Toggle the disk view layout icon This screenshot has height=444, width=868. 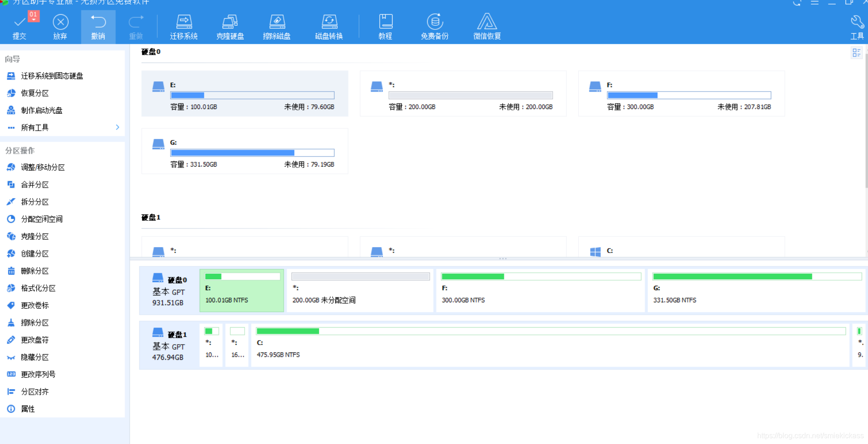click(857, 53)
